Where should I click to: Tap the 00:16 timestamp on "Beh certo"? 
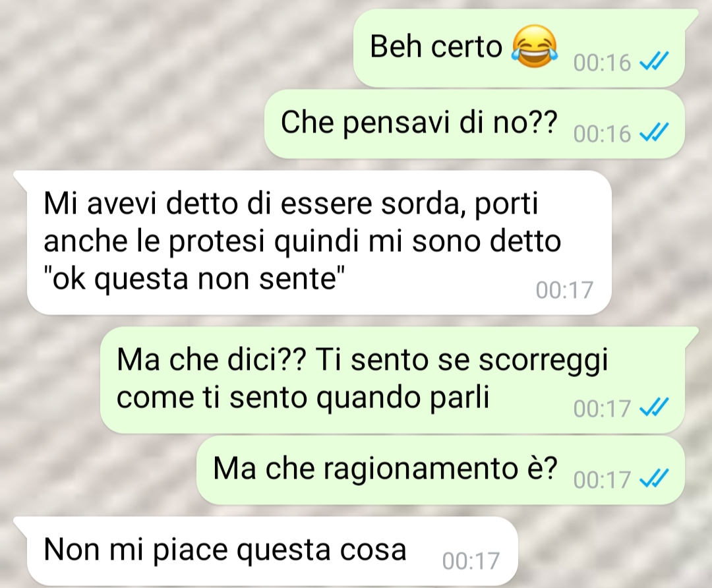602,63
